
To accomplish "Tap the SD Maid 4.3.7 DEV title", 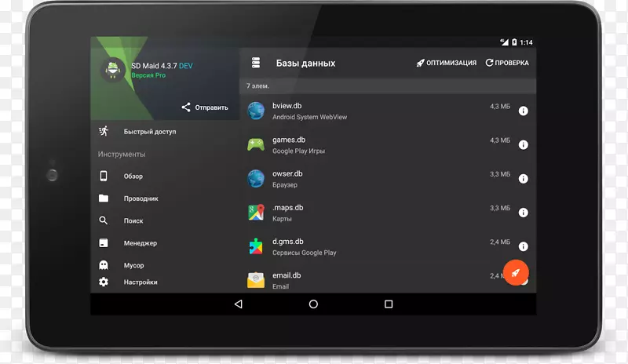I will [162, 66].
